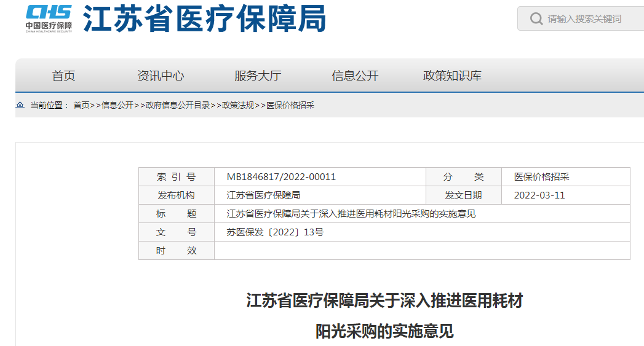The image size is (644, 346).
Task: Click the 江苏省医疗保障局 site title
Action: 205,19
